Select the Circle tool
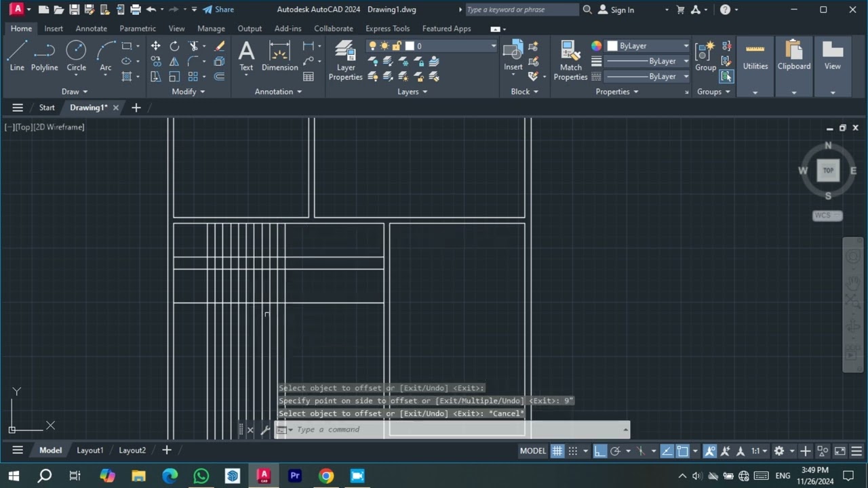Viewport: 868px width, 488px height. tap(76, 56)
